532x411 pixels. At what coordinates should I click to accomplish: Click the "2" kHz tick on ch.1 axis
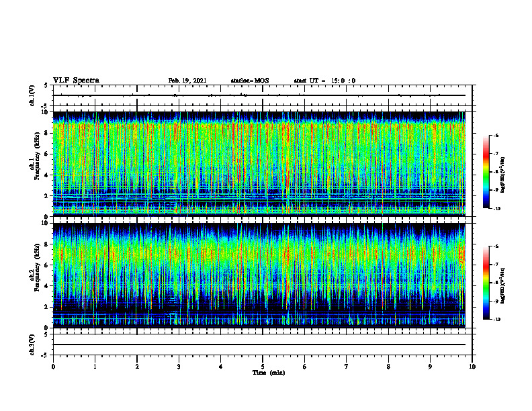coord(46,196)
